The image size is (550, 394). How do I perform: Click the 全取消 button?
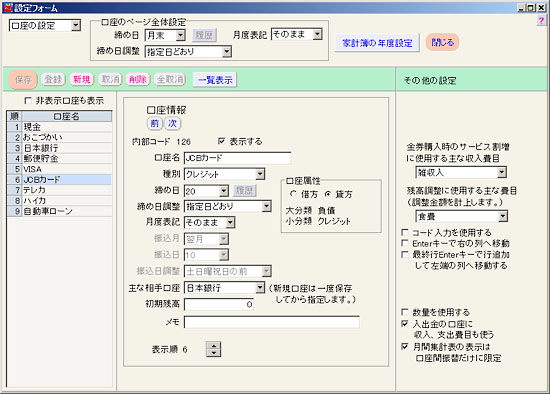tap(170, 79)
